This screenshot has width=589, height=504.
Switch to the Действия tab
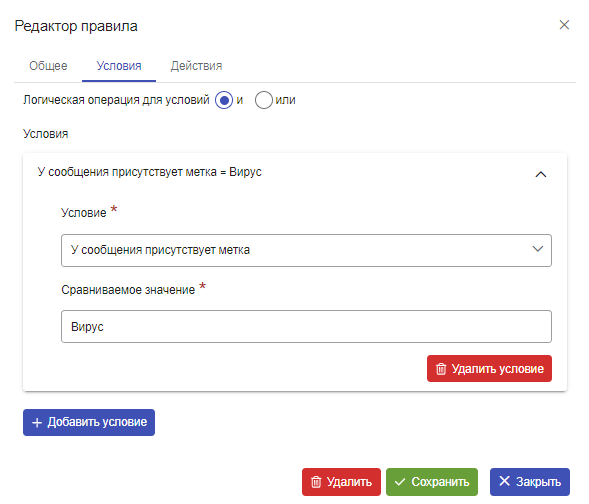196,66
